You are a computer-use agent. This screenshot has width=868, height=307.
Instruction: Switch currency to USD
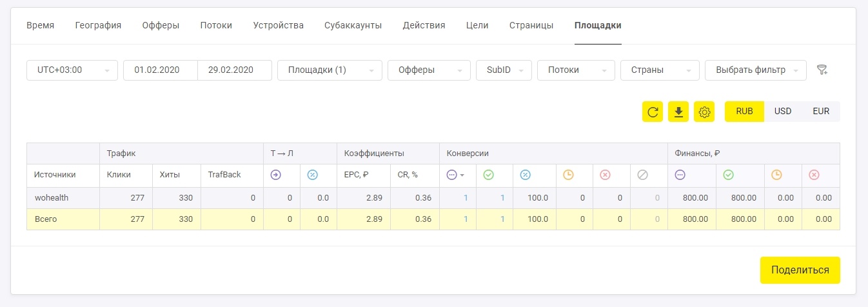783,112
